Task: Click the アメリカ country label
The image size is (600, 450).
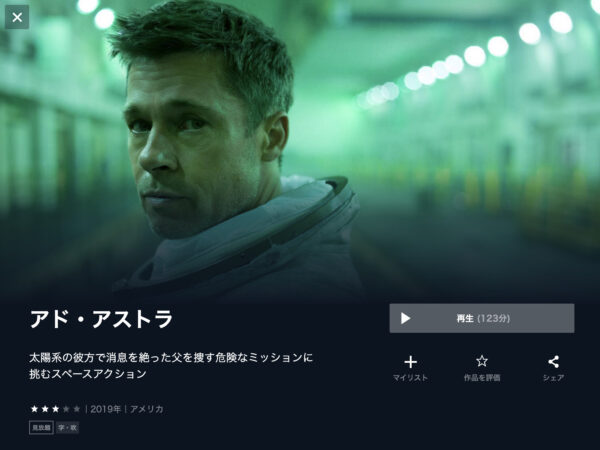Action: pos(147,409)
